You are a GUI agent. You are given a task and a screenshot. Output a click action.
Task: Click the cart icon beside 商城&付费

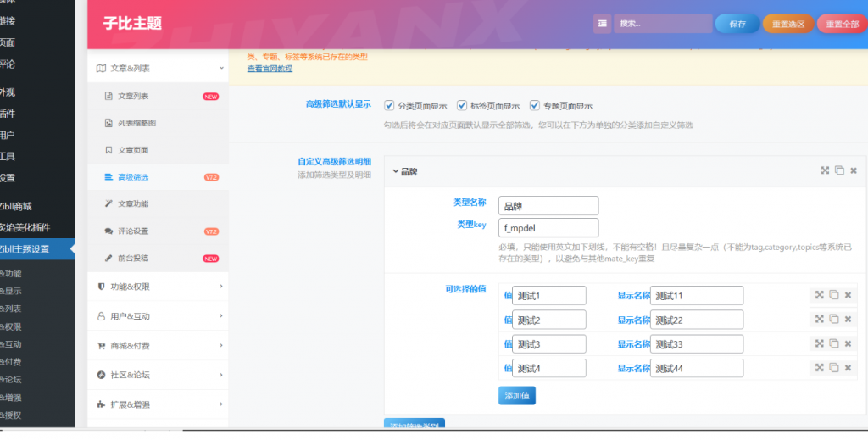point(101,345)
